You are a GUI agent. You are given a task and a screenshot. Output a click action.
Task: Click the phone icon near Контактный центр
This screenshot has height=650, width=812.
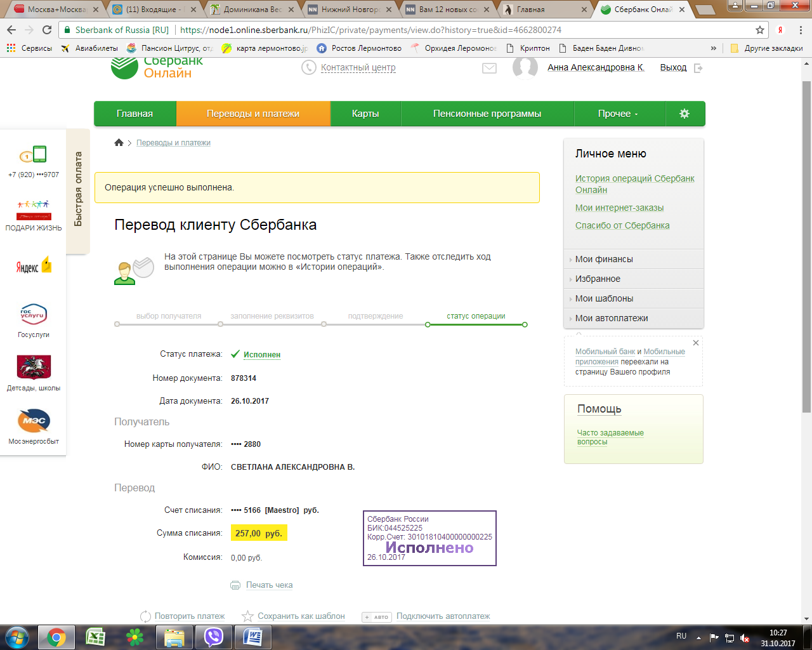point(309,68)
